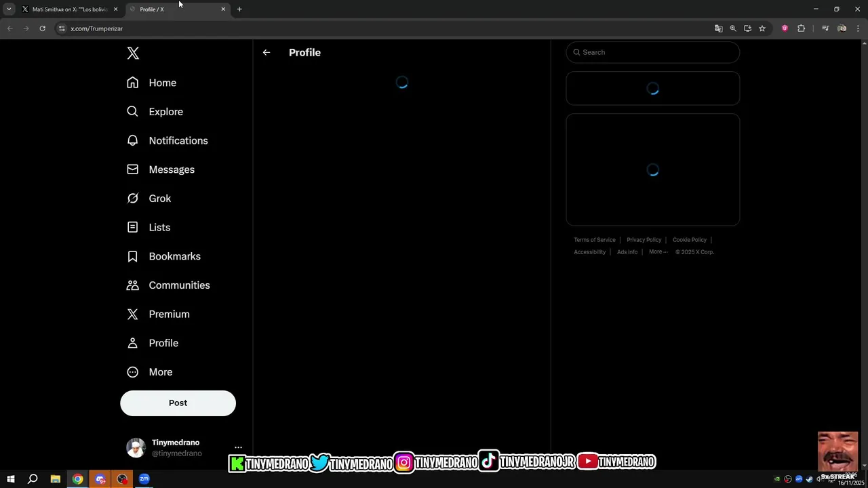Open Chrome three-dot menu
Image resolution: width=868 pixels, height=488 pixels.
pos(858,28)
